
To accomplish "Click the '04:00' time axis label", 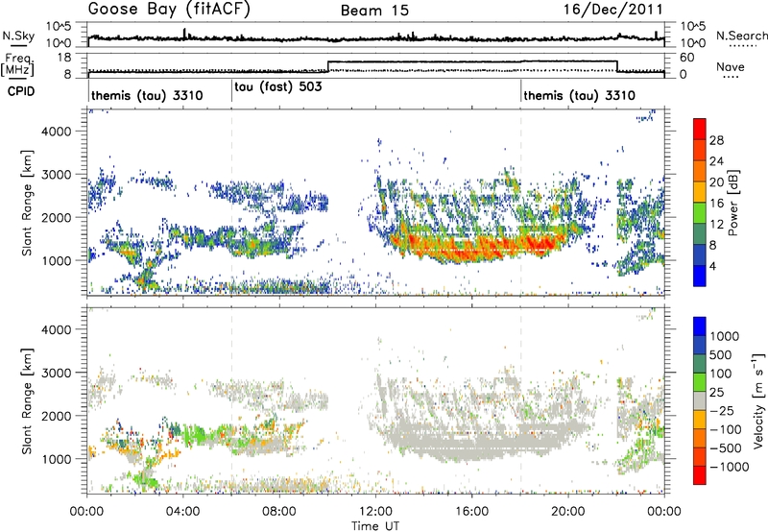I will coord(182,512).
